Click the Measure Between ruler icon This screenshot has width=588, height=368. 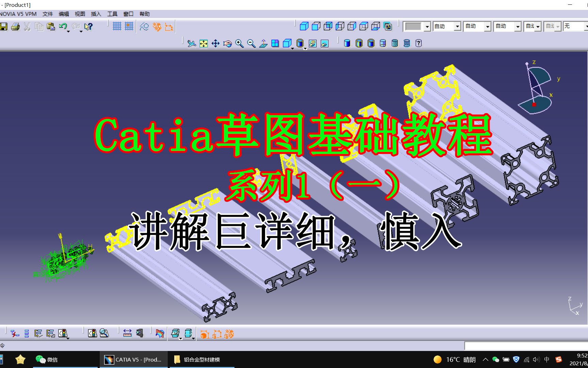tap(128, 334)
